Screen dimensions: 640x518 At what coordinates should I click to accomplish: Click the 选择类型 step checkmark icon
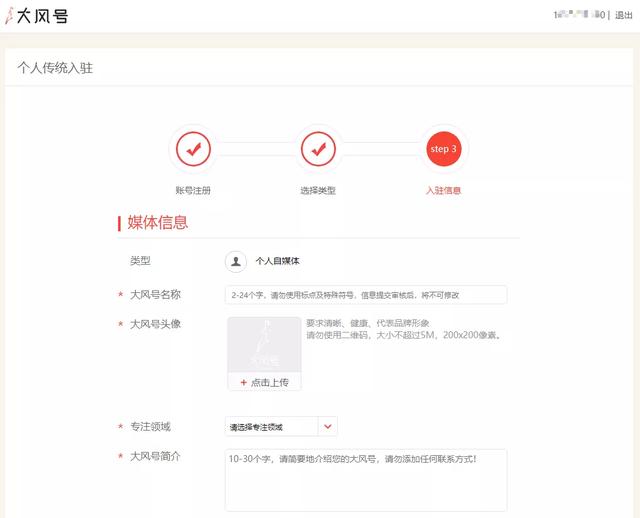pyautogui.click(x=318, y=149)
